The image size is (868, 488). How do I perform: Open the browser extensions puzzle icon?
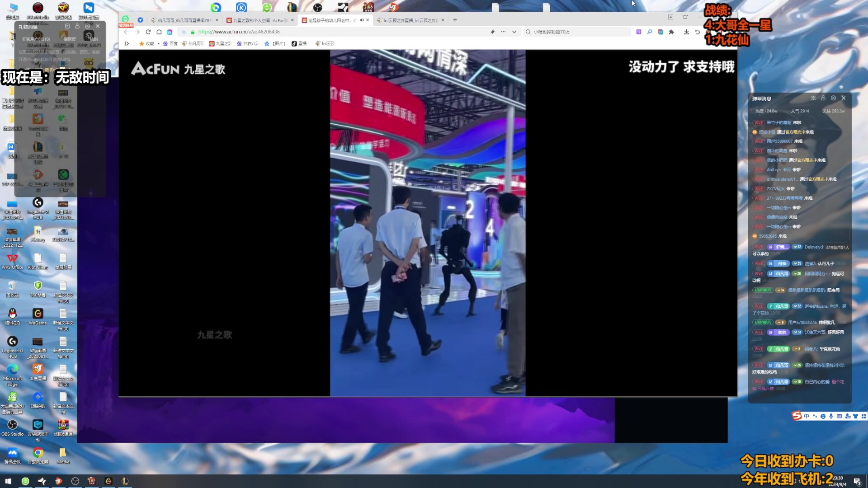click(x=671, y=32)
